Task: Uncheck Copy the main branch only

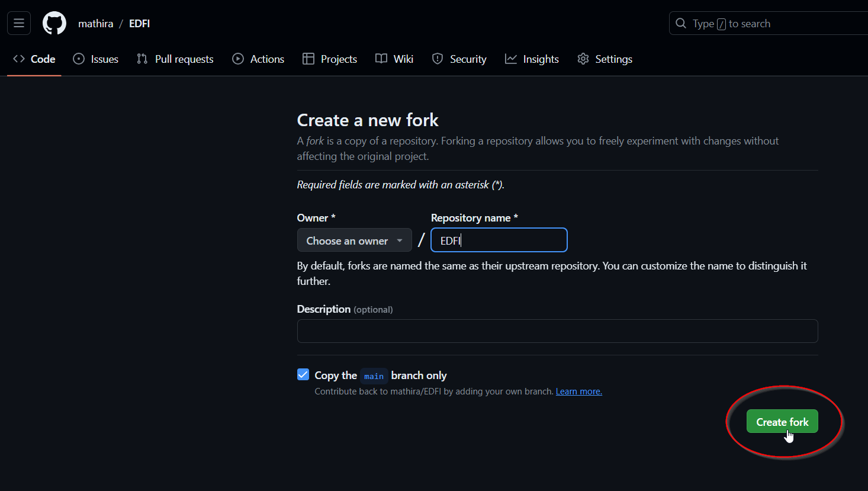Action: [303, 374]
